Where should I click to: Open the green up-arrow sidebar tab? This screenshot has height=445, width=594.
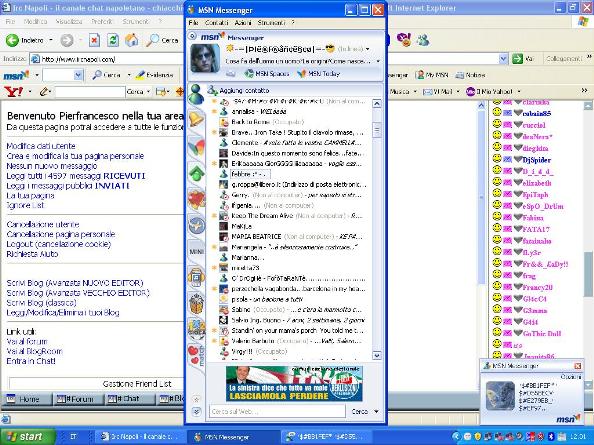coord(197,173)
